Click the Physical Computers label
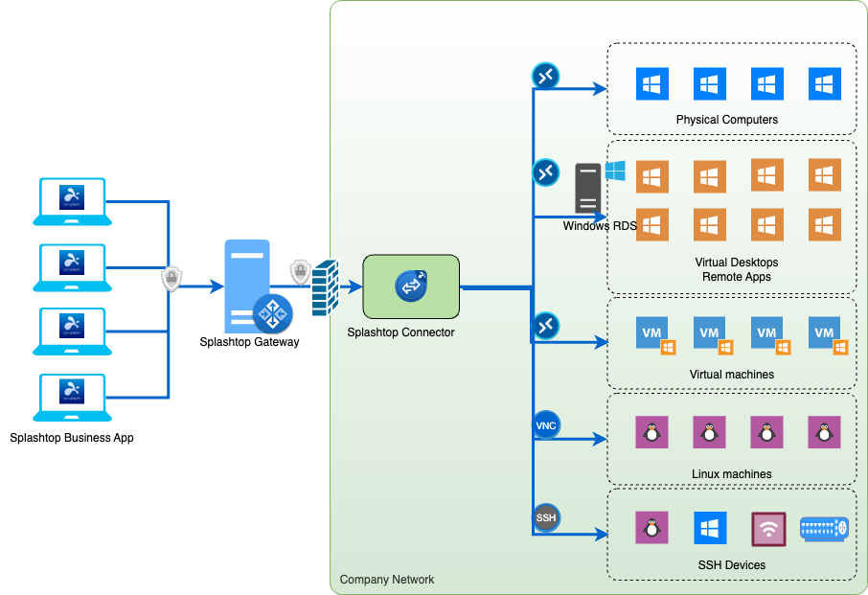868x595 pixels. pyautogui.click(x=727, y=120)
